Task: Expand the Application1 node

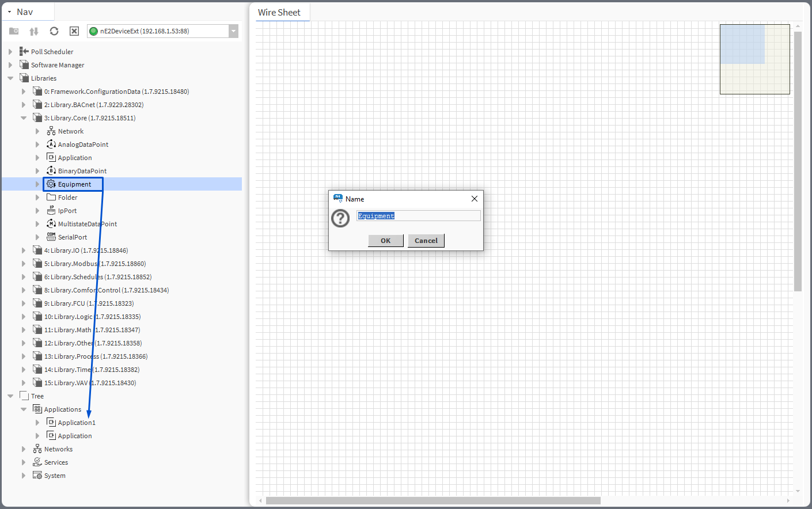Action: click(x=37, y=423)
